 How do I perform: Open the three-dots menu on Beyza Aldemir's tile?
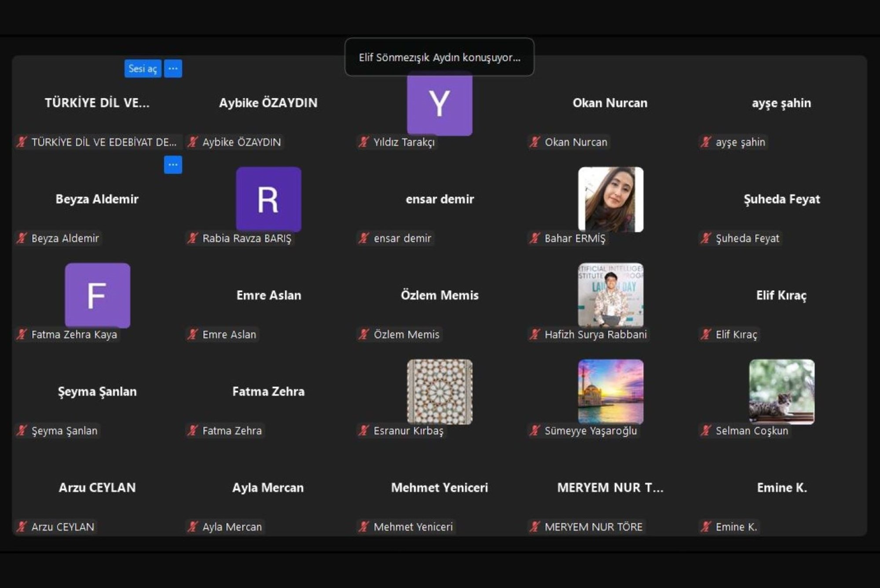tap(173, 165)
